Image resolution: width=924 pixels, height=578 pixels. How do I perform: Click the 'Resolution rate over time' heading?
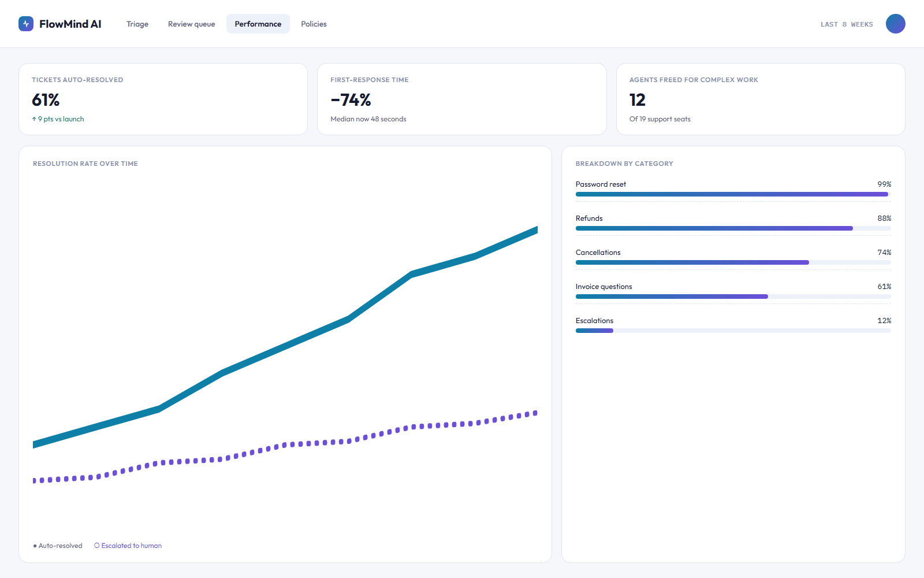(85, 164)
